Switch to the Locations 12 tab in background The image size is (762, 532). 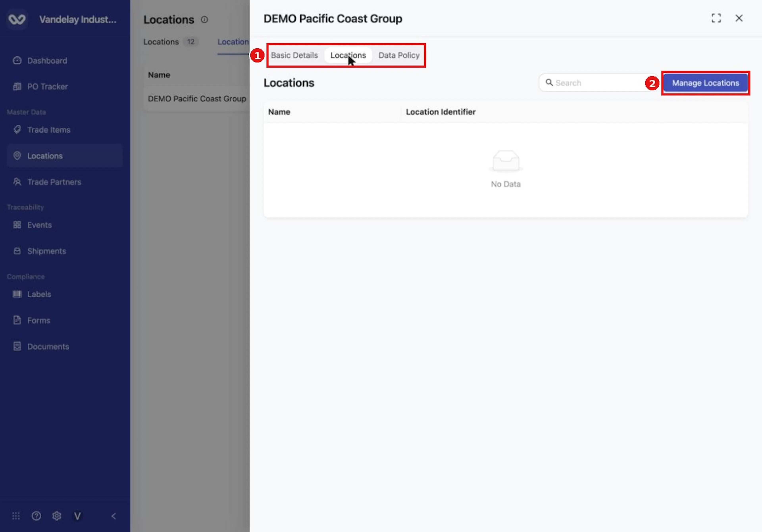point(171,42)
